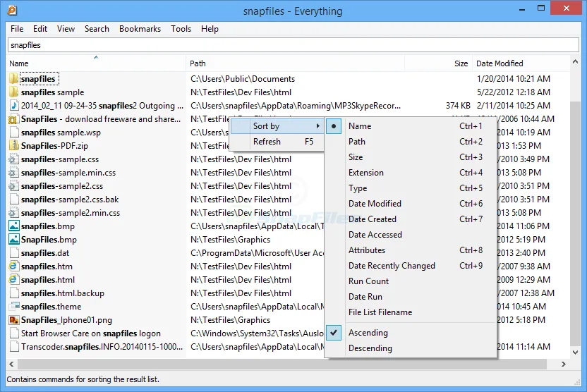Click the file icon of Start Browser Care task
The height and width of the screenshot is (392, 587).
pos(14,333)
